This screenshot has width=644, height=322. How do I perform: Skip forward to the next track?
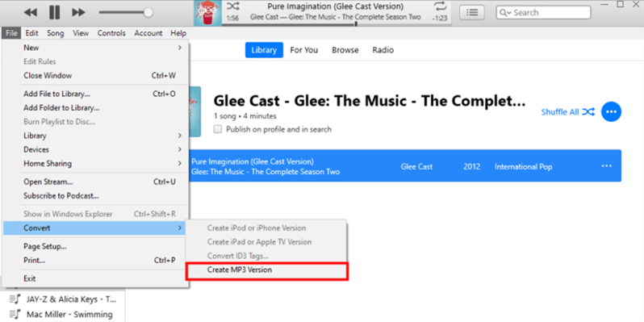coord(78,13)
